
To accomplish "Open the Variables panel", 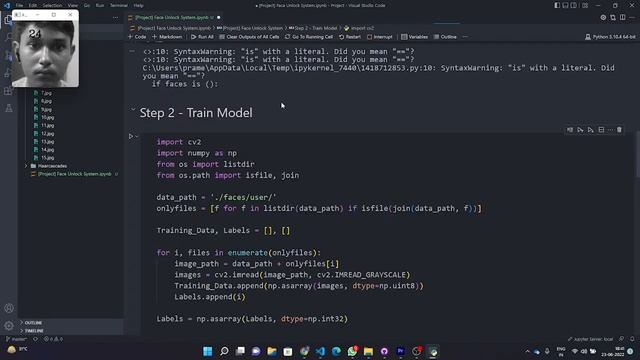I will [x=414, y=37].
